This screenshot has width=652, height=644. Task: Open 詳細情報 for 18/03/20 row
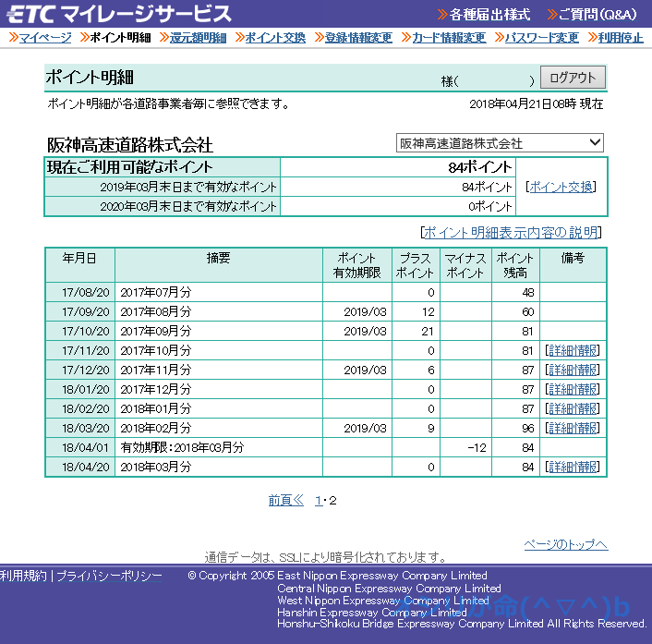(573, 428)
